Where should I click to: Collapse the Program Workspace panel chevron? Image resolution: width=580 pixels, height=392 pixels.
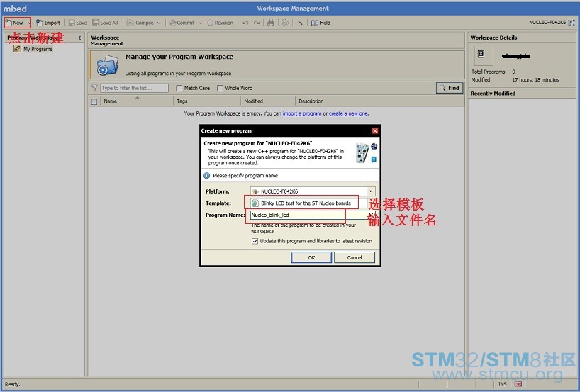(79, 38)
